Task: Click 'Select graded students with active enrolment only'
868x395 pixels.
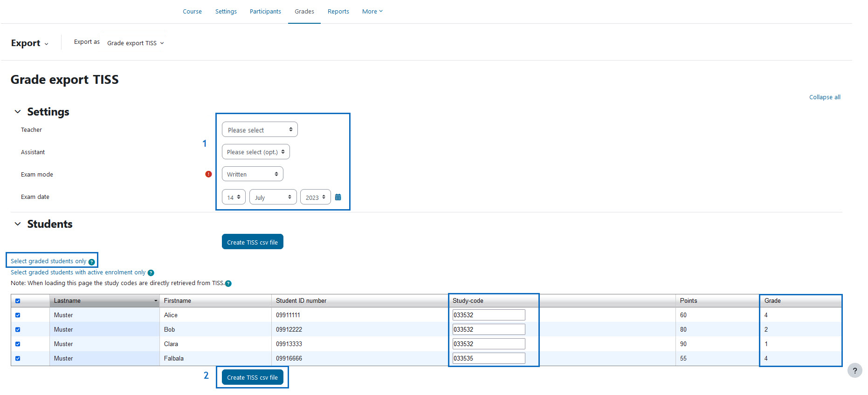Action: click(78, 272)
